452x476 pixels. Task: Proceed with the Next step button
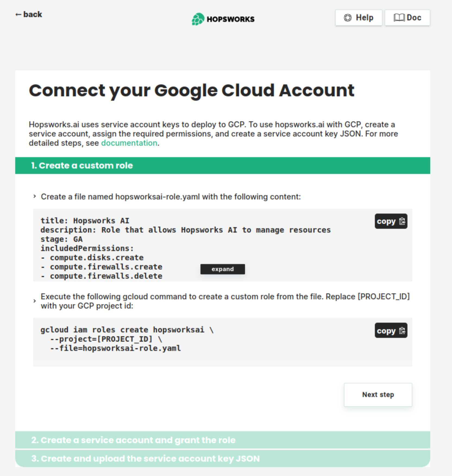[x=378, y=395]
